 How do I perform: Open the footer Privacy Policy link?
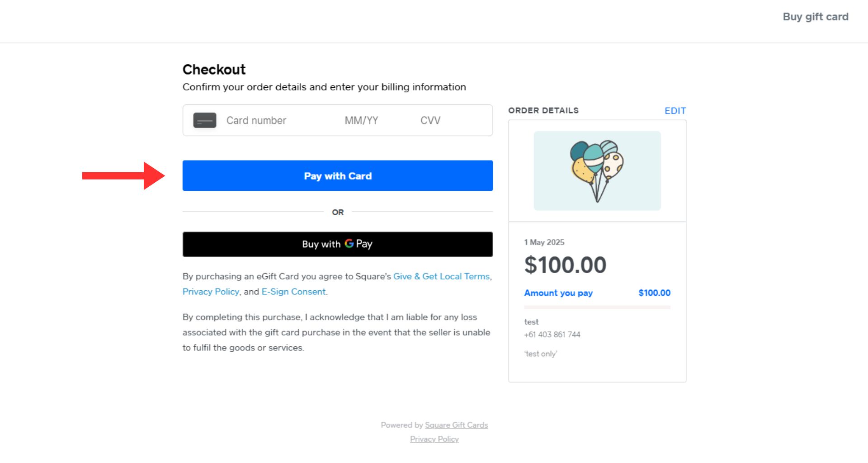click(x=434, y=439)
